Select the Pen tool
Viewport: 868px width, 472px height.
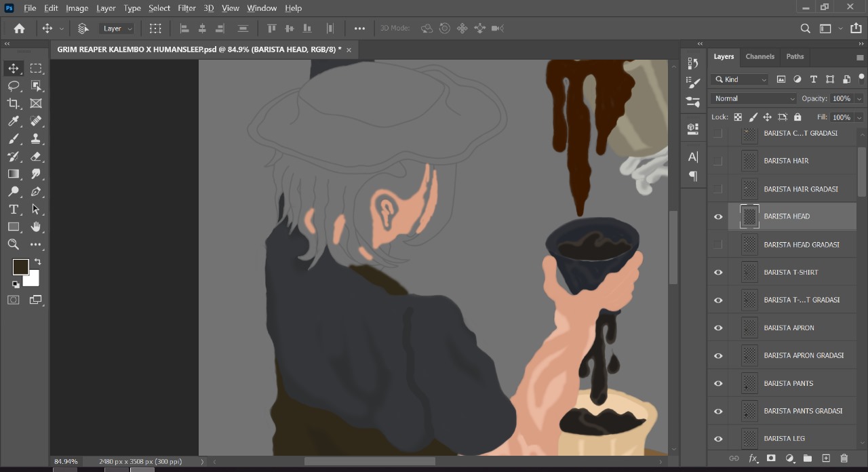[x=36, y=192]
